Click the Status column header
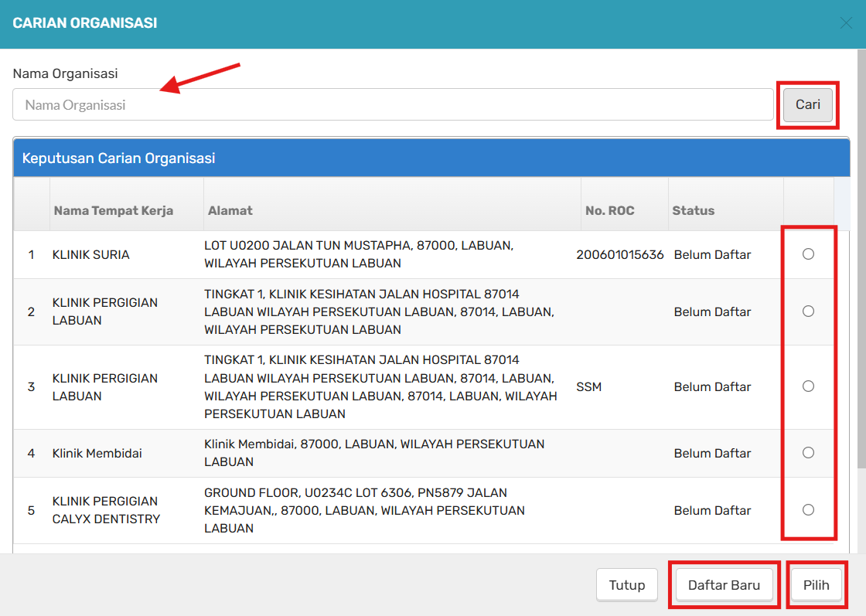Image resolution: width=866 pixels, height=616 pixels. (x=693, y=210)
